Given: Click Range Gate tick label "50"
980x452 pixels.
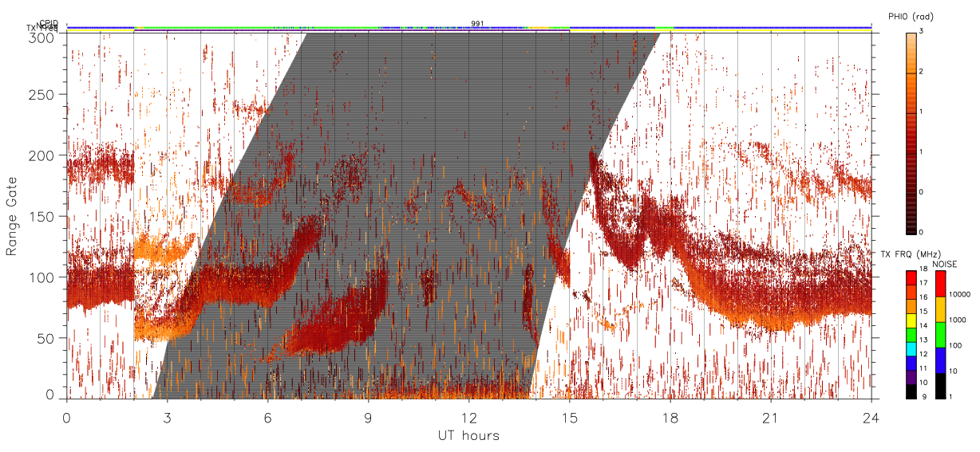Looking at the screenshot, I should pos(47,338).
